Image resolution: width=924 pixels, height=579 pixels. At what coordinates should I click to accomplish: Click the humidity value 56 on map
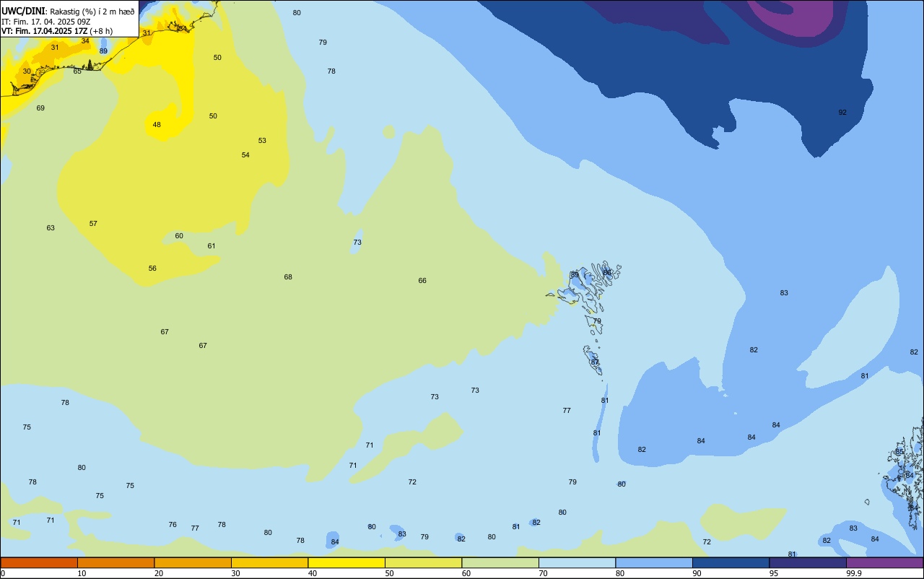(x=152, y=269)
